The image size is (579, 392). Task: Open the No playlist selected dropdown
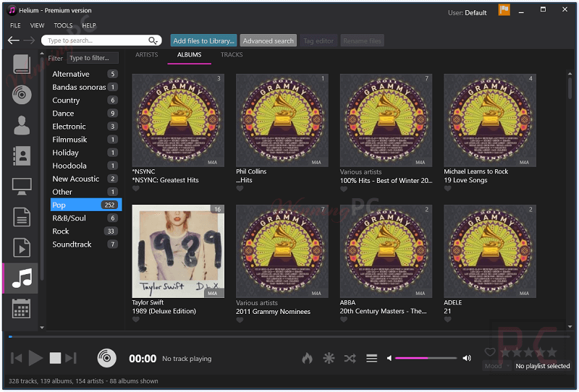pyautogui.click(x=542, y=366)
